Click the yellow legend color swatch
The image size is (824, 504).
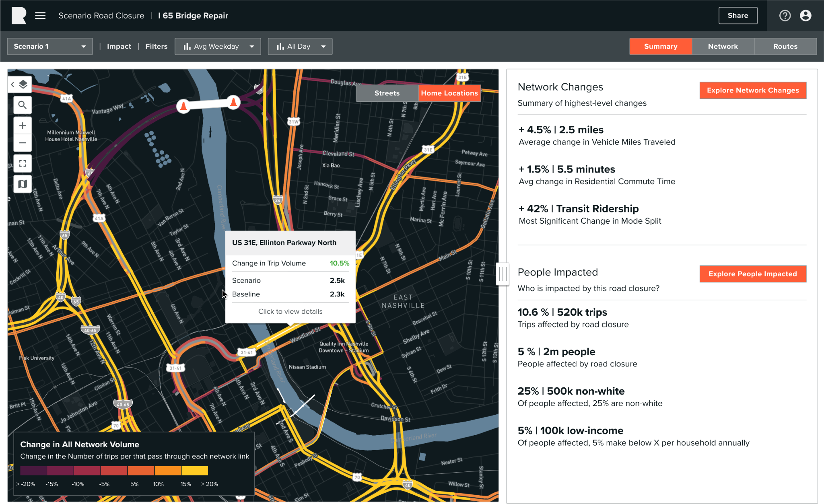pos(195,470)
